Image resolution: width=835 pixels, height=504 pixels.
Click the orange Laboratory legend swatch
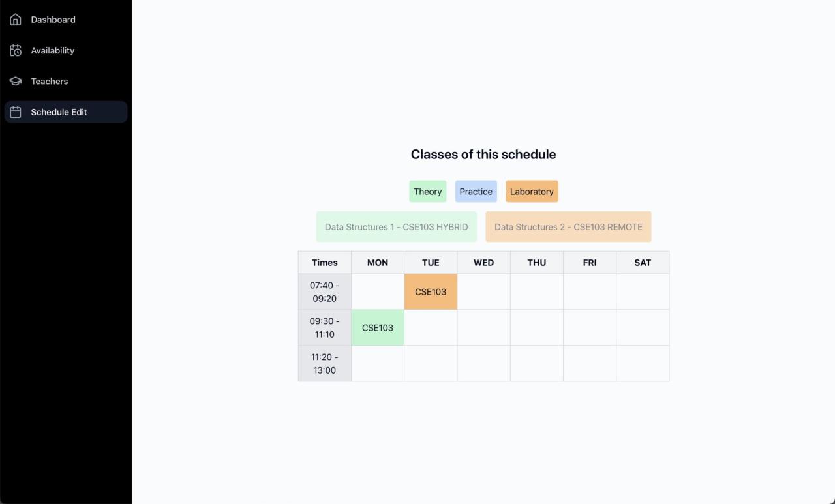point(532,192)
